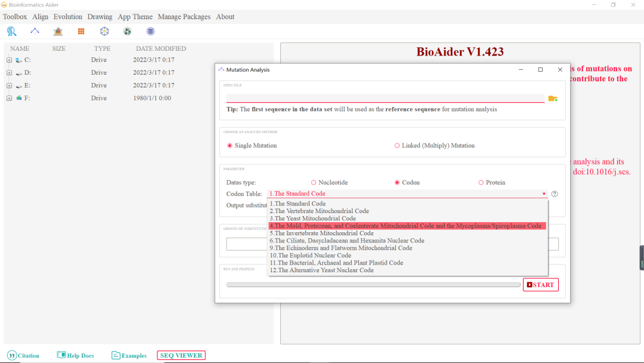
Task: Click the run progress bar
Action: pyautogui.click(x=373, y=284)
